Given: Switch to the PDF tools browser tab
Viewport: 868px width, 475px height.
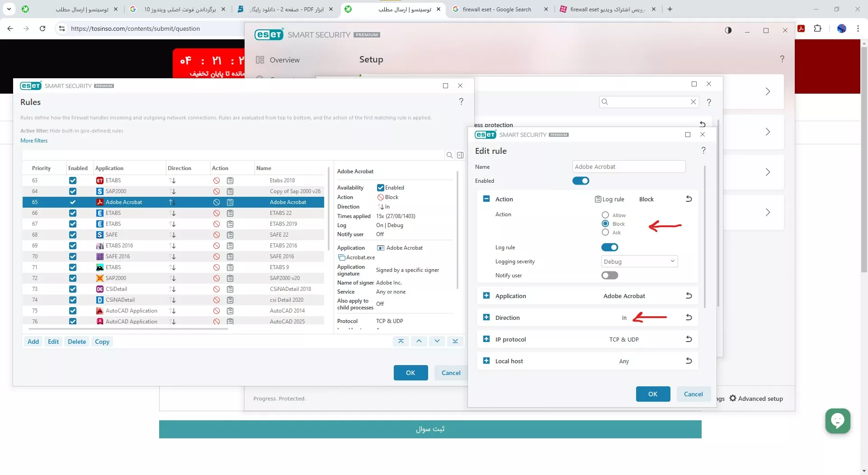Looking at the screenshot, I should pos(286,9).
